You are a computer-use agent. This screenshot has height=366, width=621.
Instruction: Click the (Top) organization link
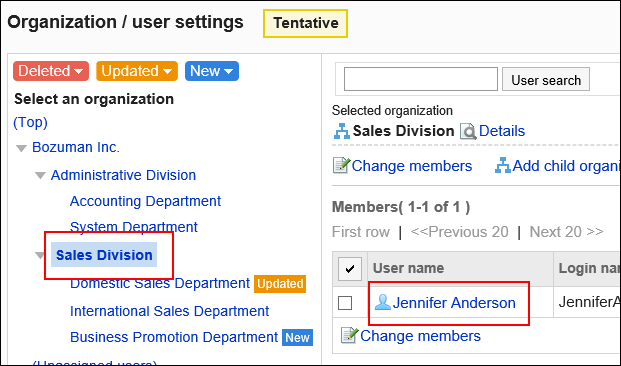pyautogui.click(x=30, y=122)
